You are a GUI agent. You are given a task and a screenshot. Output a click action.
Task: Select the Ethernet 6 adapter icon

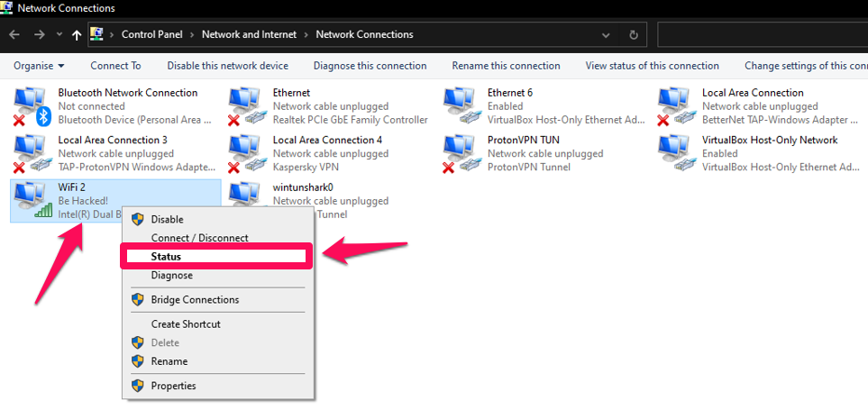click(461, 107)
